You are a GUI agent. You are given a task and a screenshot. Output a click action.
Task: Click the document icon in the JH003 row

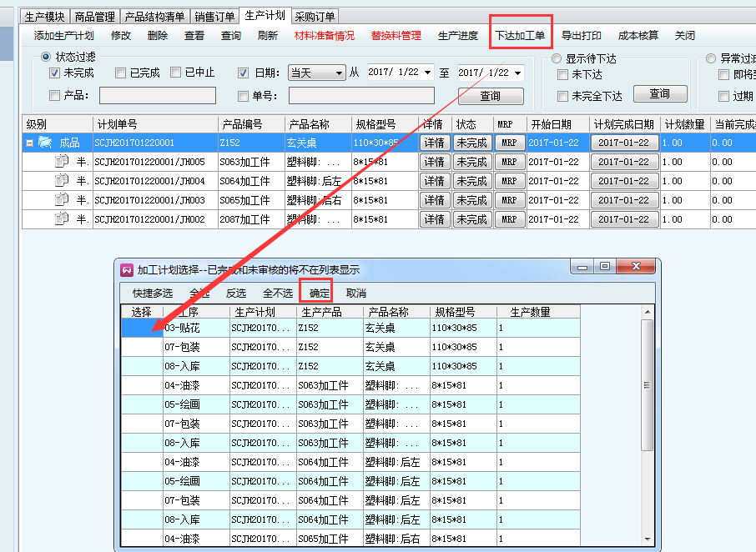(x=61, y=200)
